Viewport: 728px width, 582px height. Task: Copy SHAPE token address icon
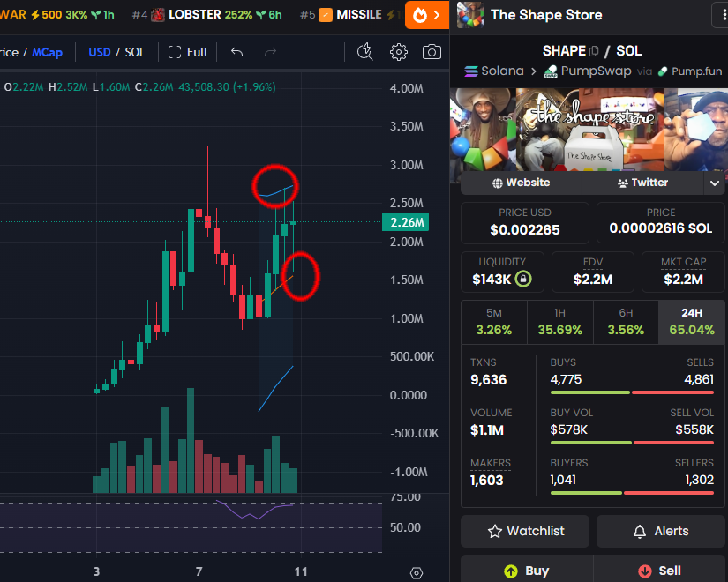[593, 51]
